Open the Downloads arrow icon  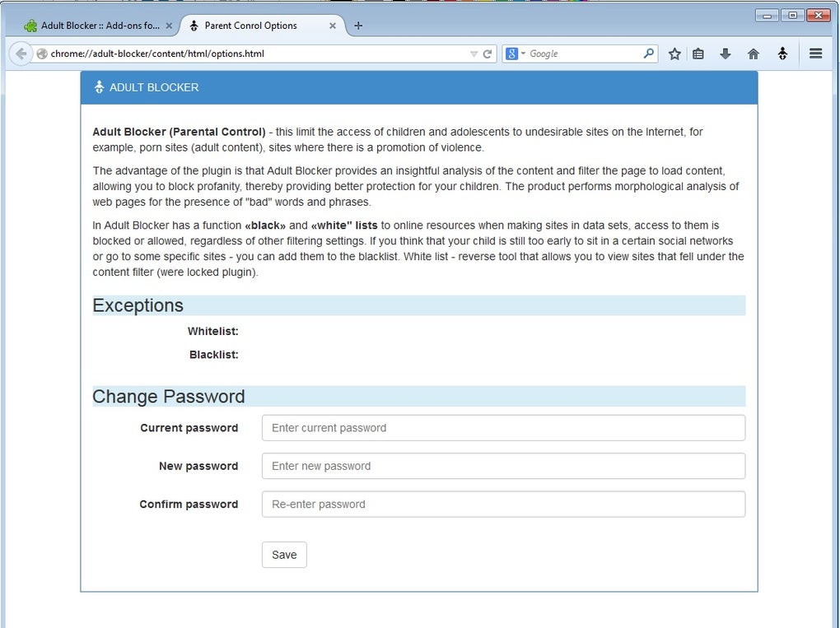[x=726, y=53]
